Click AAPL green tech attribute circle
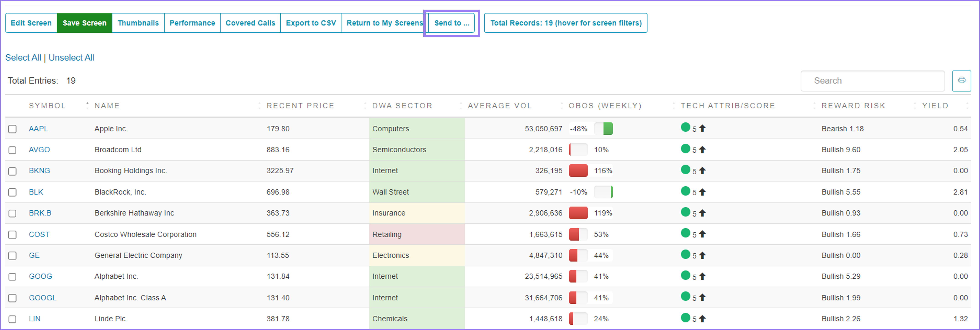Image resolution: width=980 pixels, height=330 pixels. [x=685, y=127]
